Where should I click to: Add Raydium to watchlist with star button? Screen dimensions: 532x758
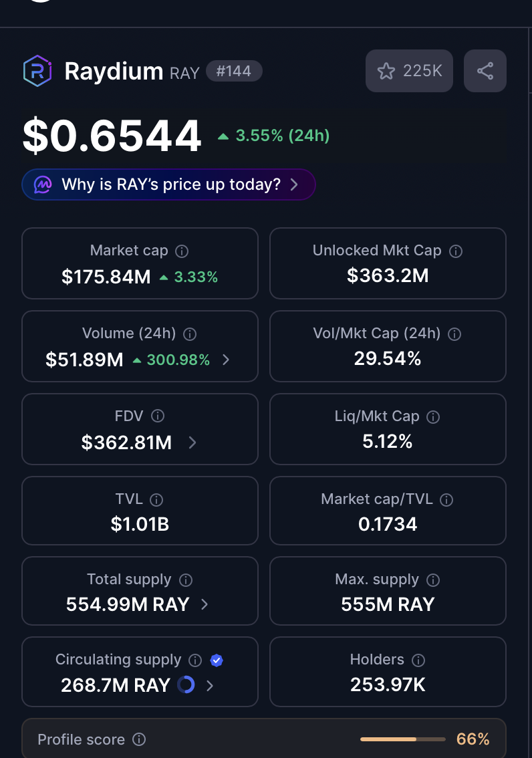[409, 71]
